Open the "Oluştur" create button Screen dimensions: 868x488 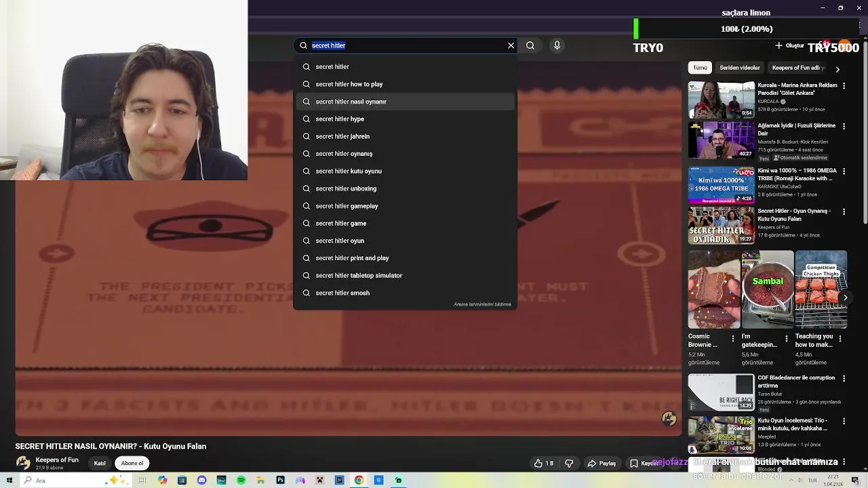click(789, 45)
